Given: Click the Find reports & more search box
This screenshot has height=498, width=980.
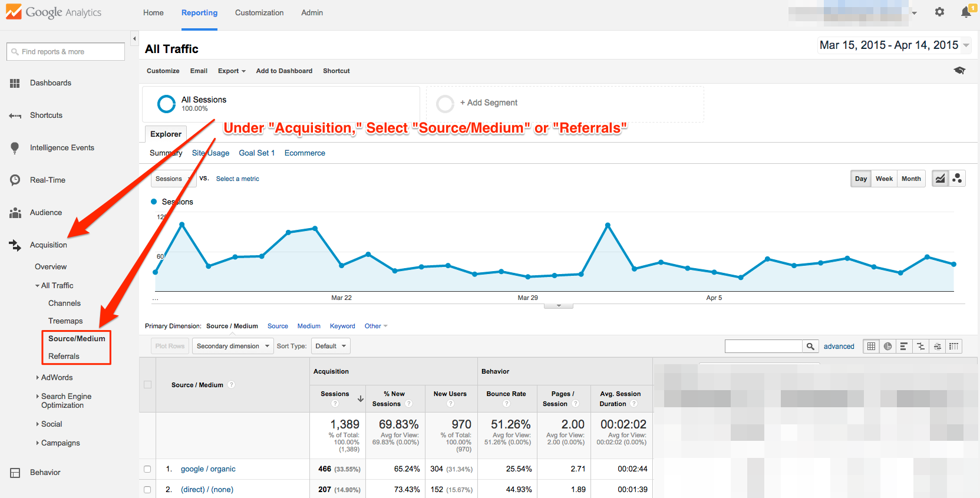Looking at the screenshot, I should pos(65,52).
